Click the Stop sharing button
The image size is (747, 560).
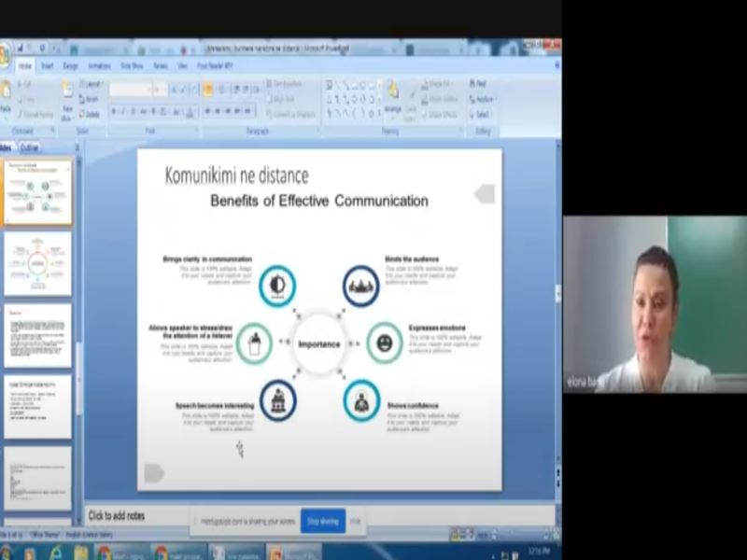tap(322, 521)
